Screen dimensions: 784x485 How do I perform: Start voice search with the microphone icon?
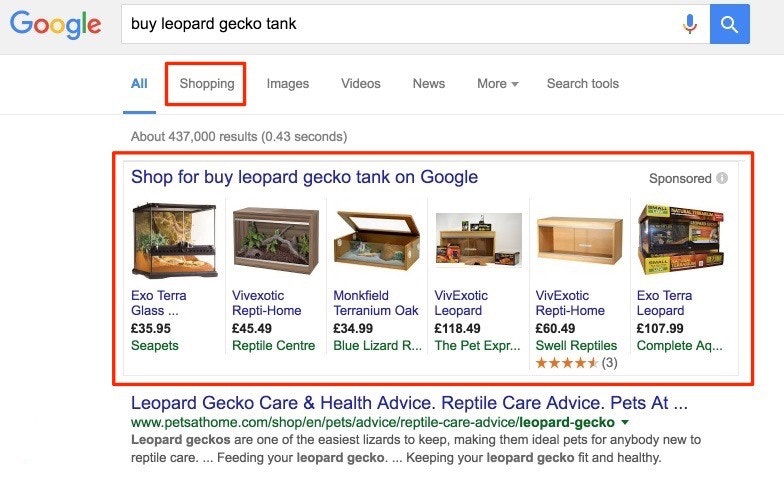coord(690,24)
